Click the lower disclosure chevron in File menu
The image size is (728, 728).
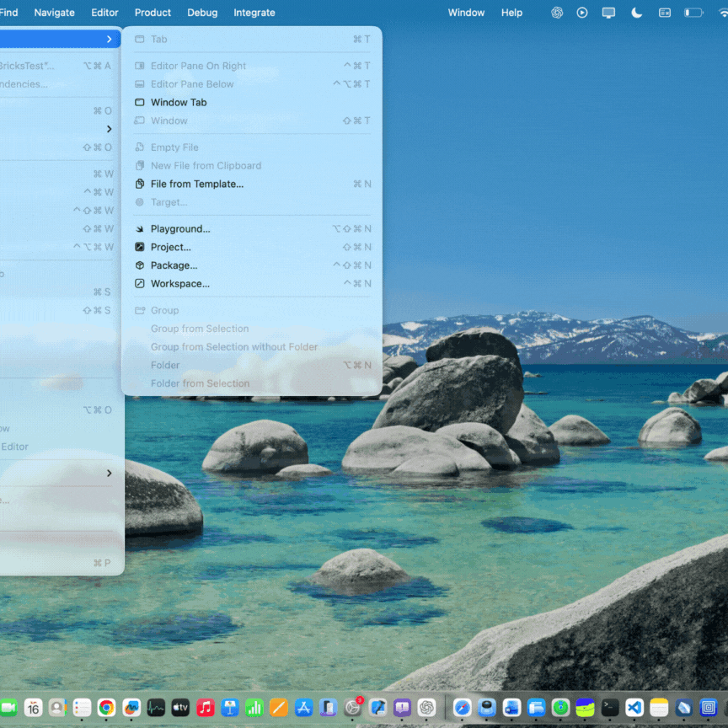(109, 473)
